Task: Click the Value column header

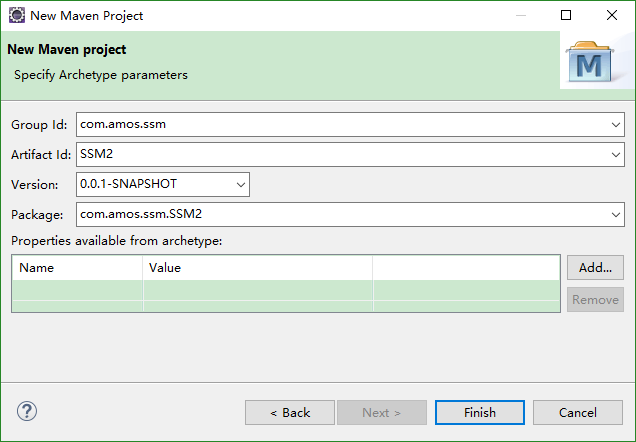Action: tap(258, 268)
